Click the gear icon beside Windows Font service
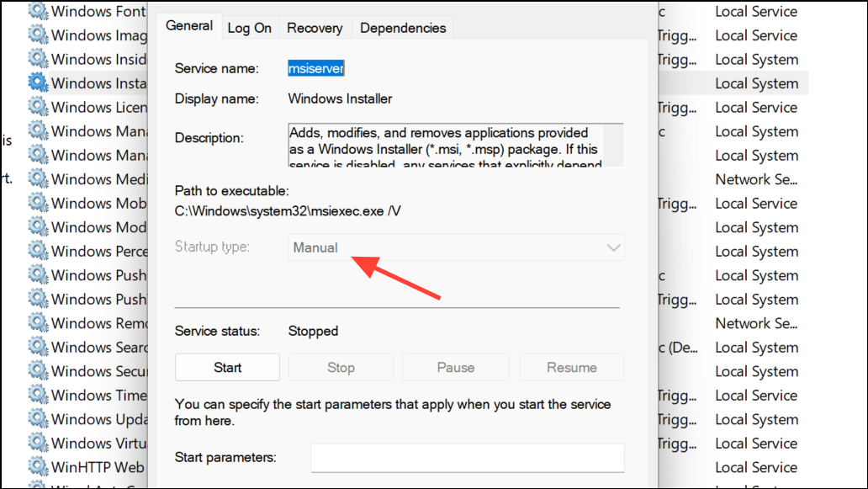This screenshot has height=489, width=868. (39, 12)
